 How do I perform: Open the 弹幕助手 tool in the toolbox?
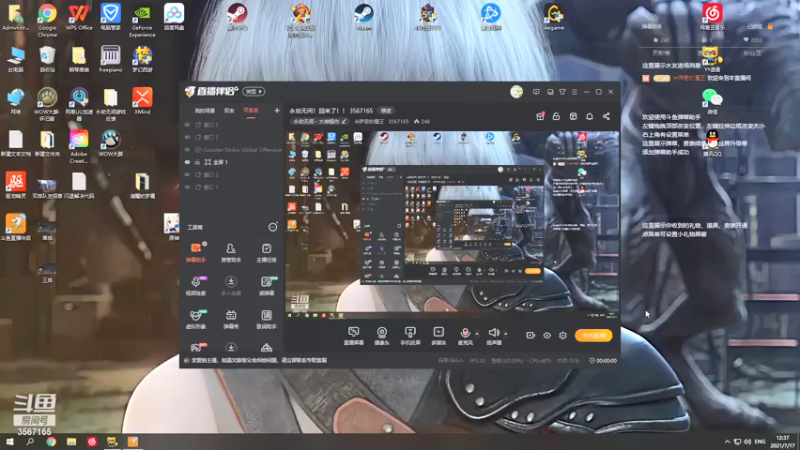[x=195, y=252]
